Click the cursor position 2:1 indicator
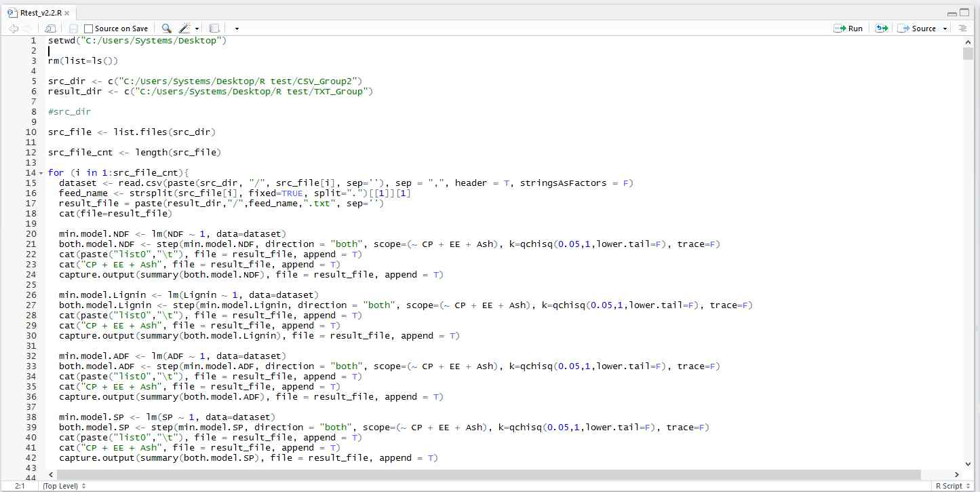The width and height of the screenshot is (980, 492). [x=20, y=486]
